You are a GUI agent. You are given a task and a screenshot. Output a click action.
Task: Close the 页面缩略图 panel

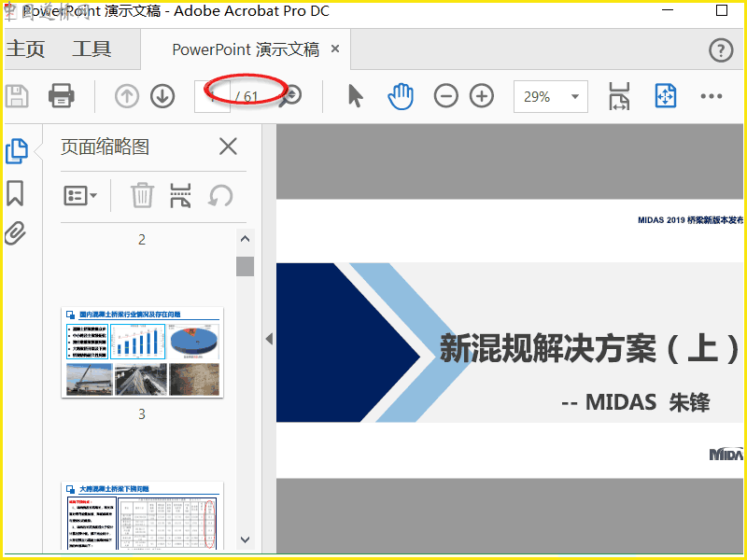click(228, 147)
